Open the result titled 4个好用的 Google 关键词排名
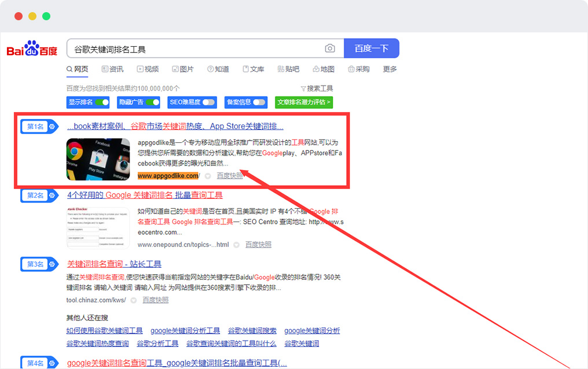The image size is (588, 369). (145, 195)
